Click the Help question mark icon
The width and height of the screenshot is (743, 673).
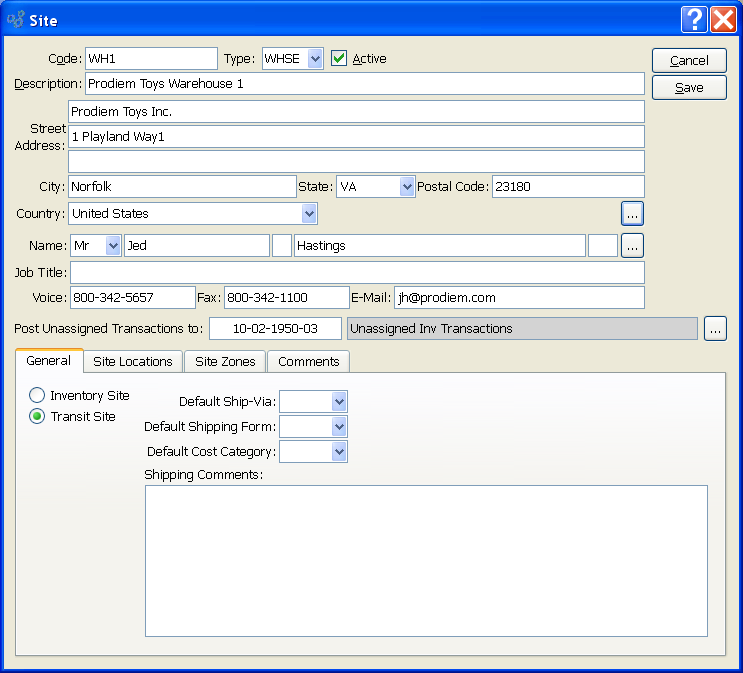(695, 19)
